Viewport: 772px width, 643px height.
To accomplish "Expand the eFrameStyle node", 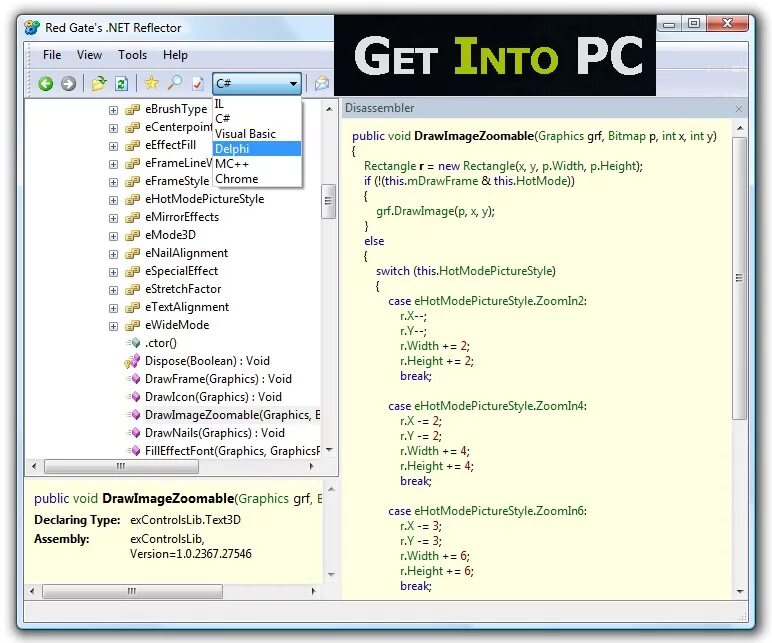I will coord(113,182).
